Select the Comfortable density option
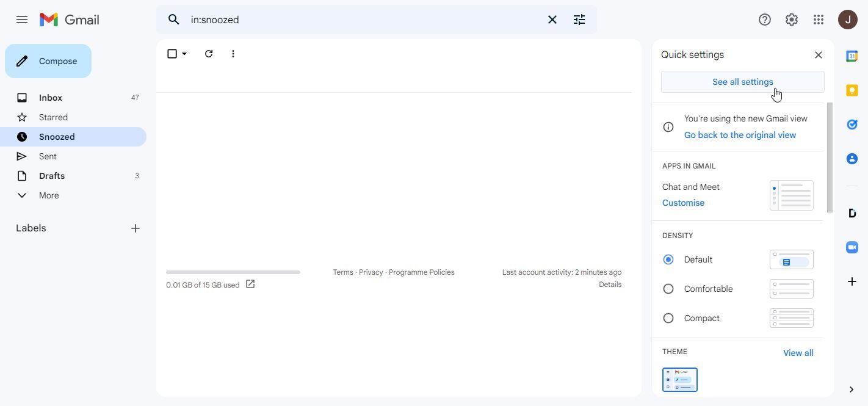This screenshot has width=868, height=406. (668, 289)
